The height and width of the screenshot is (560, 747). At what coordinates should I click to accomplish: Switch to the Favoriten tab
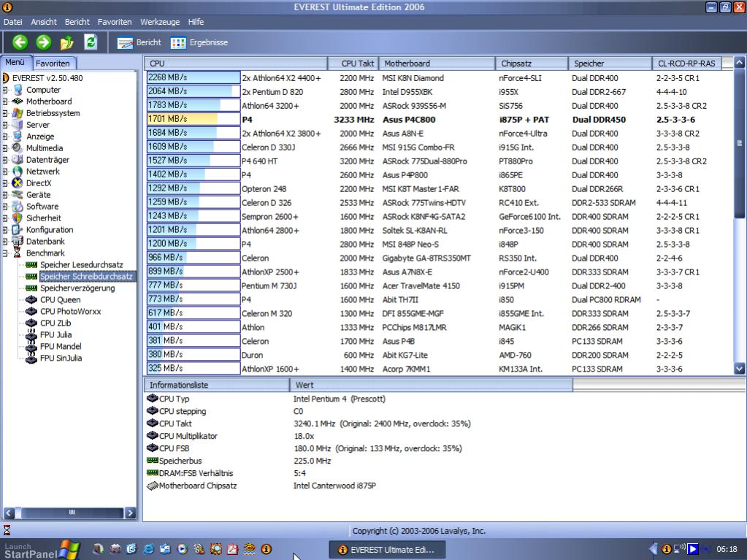tap(53, 64)
